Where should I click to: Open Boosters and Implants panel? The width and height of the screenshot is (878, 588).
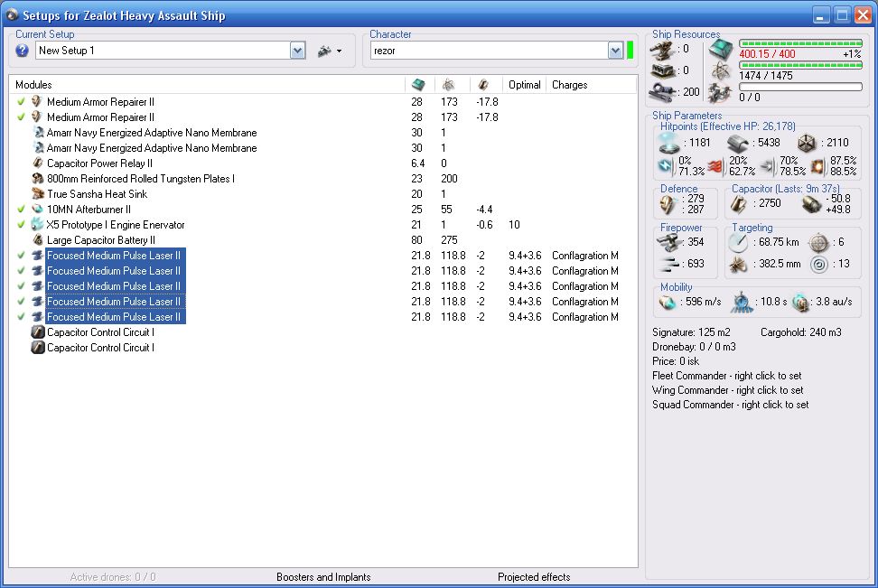tap(323, 577)
